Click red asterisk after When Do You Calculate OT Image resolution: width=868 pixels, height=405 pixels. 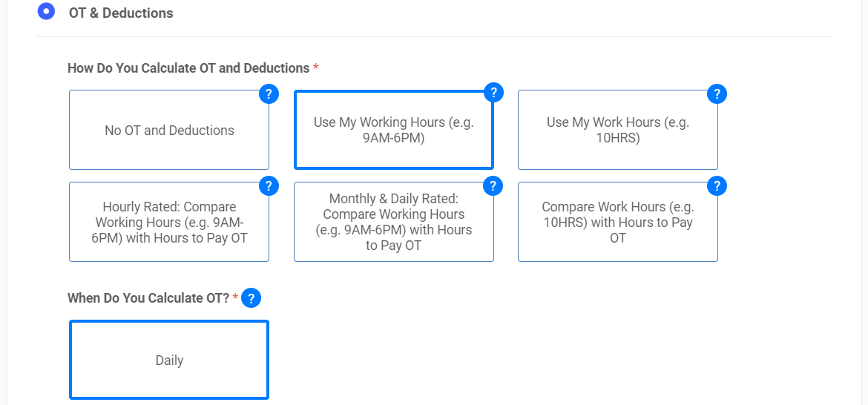(x=235, y=297)
